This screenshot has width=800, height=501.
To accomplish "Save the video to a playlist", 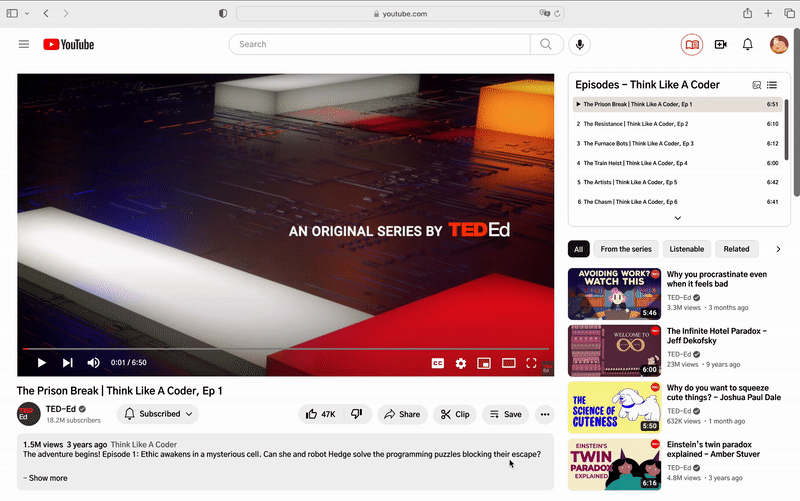I will (505, 414).
